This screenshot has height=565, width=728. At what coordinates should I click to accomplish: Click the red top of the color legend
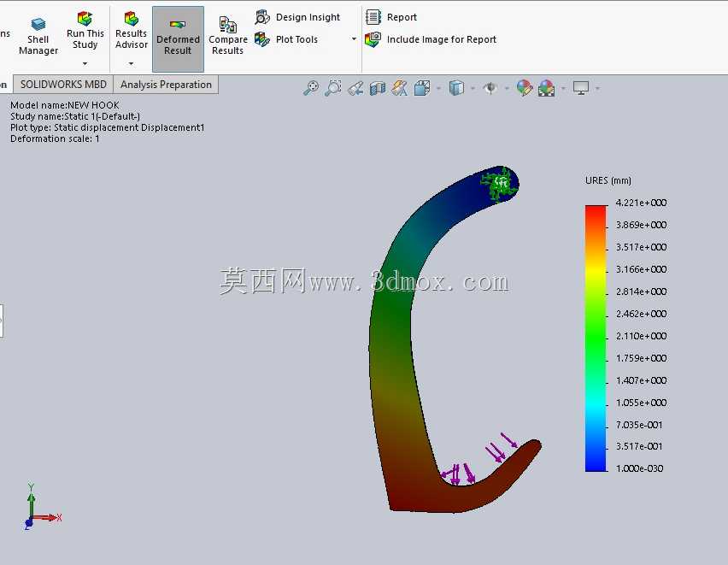click(x=596, y=211)
